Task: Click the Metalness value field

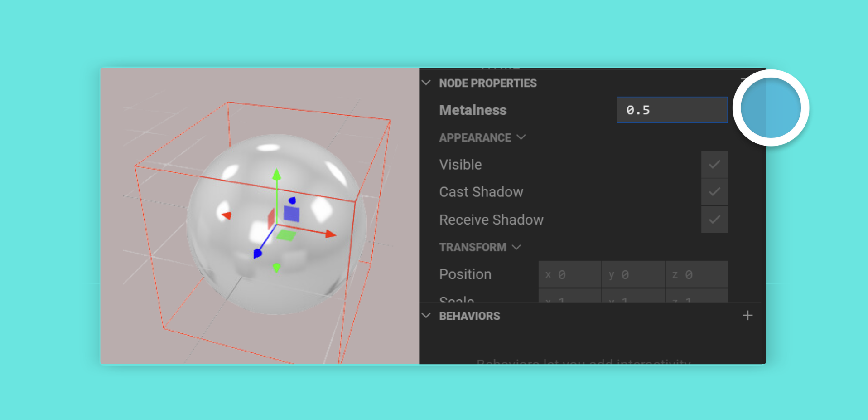Action: coord(672,110)
